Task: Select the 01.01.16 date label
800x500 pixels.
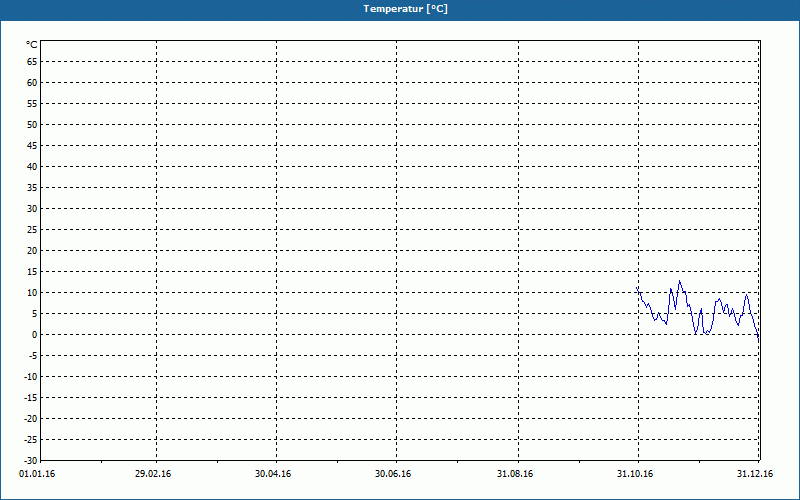Action: pos(37,473)
